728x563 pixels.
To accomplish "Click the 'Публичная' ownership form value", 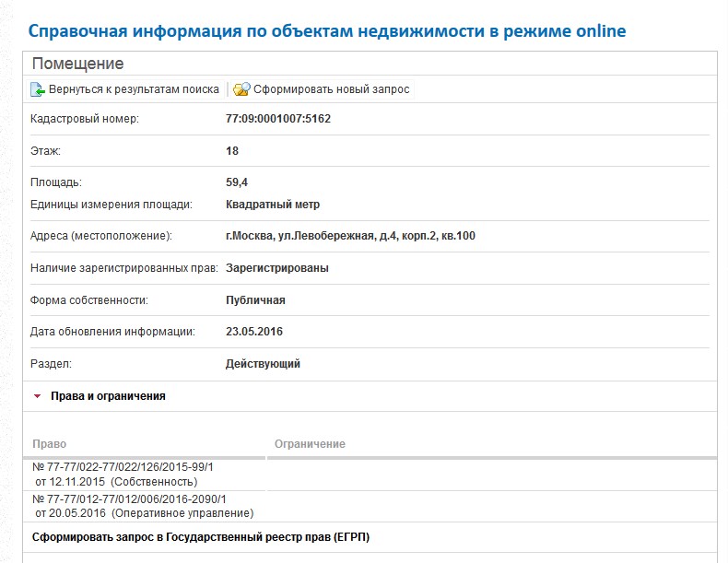I will [255, 300].
